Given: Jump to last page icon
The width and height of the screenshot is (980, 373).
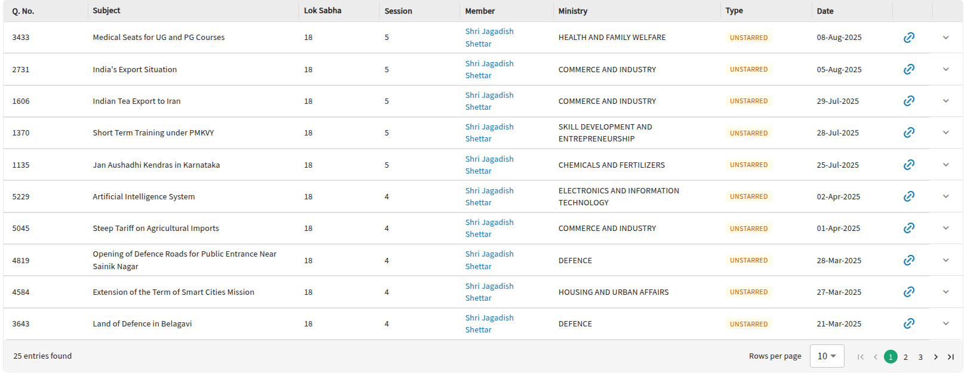Looking at the screenshot, I should coord(951,357).
